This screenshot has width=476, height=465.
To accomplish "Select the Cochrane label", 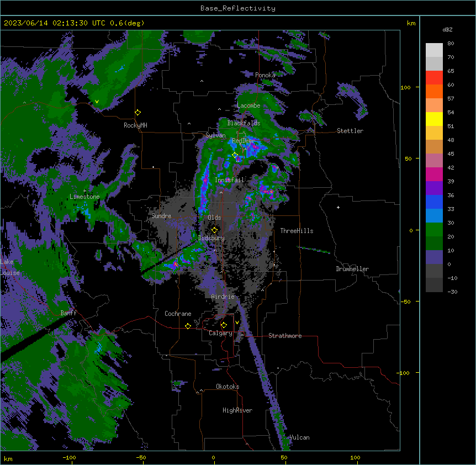I will click(x=178, y=314).
